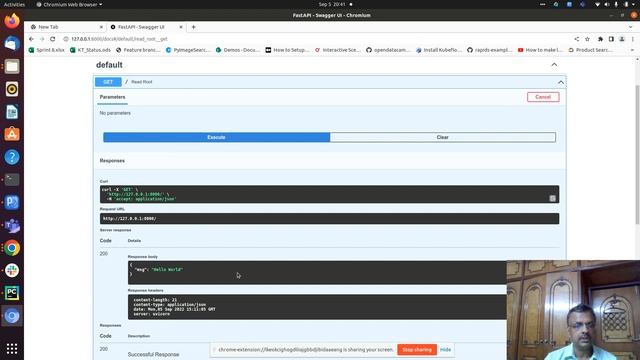640x360 pixels.
Task: Open the Chromium three-dot menu
Action: point(633,39)
